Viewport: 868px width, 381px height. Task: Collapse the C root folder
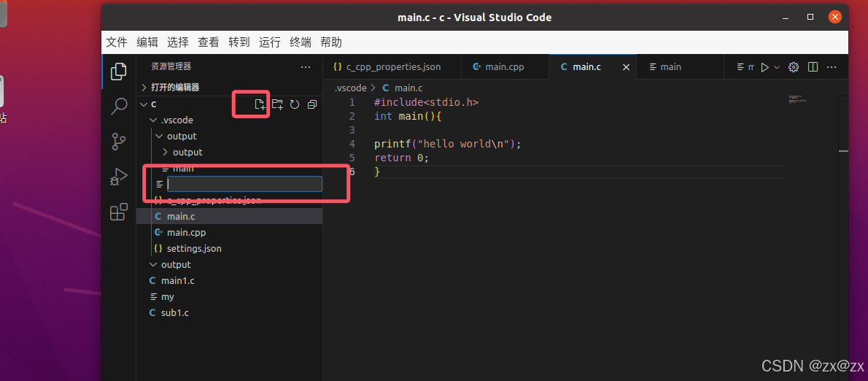(144, 104)
